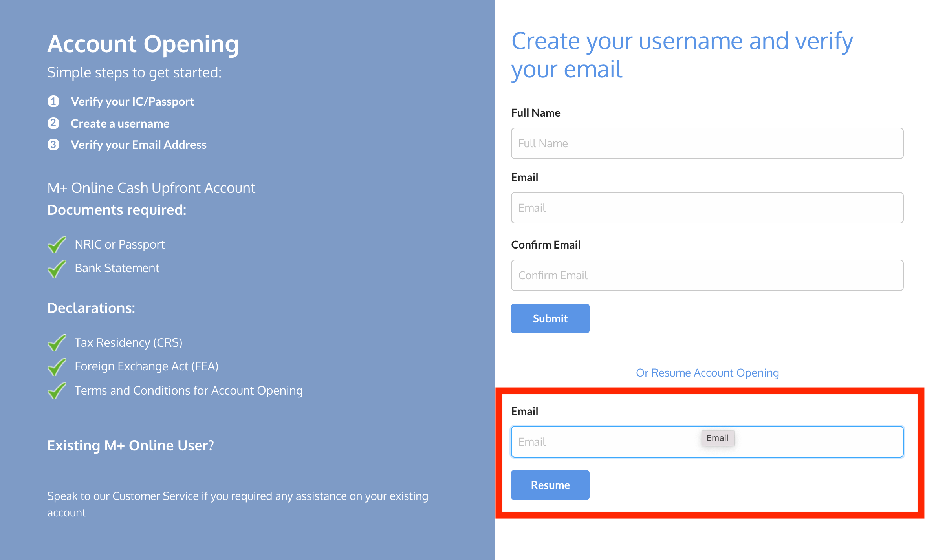947x560 pixels.
Task: Click the 'Account Opening' heading
Action: click(x=143, y=44)
